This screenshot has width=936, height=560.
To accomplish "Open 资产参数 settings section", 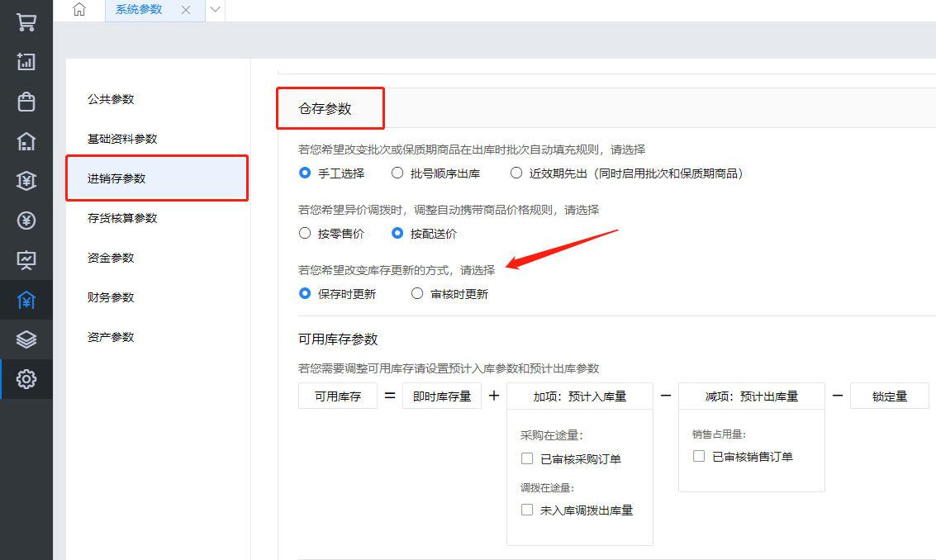I will pyautogui.click(x=111, y=337).
